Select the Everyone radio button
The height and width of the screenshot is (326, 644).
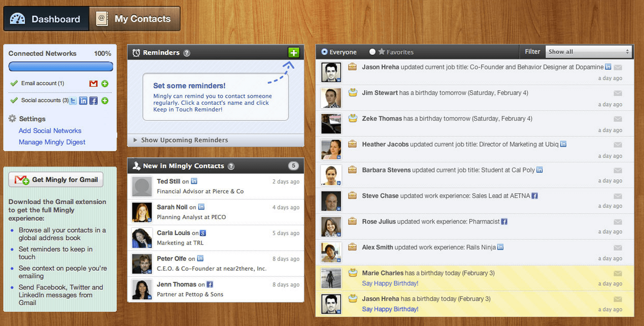tap(324, 52)
